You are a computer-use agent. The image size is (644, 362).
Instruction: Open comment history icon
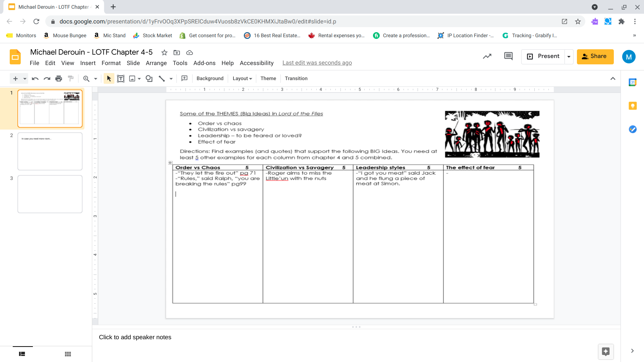click(x=508, y=56)
